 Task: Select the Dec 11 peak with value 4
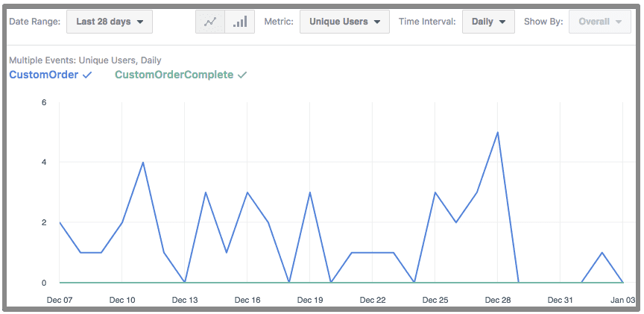pyautogui.click(x=143, y=162)
